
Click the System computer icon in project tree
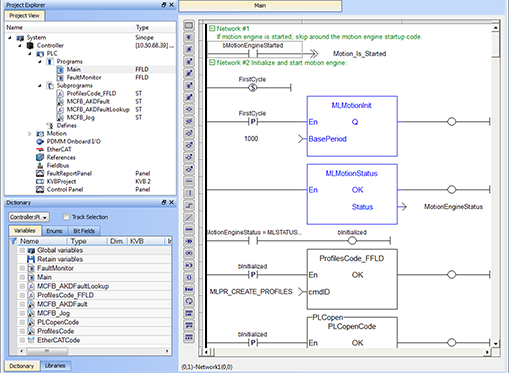(x=20, y=38)
